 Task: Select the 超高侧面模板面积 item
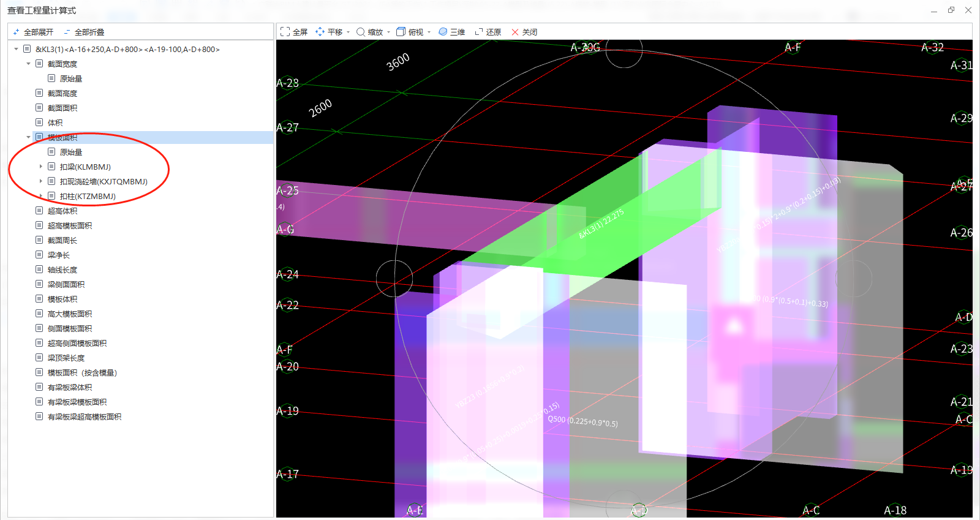77,343
